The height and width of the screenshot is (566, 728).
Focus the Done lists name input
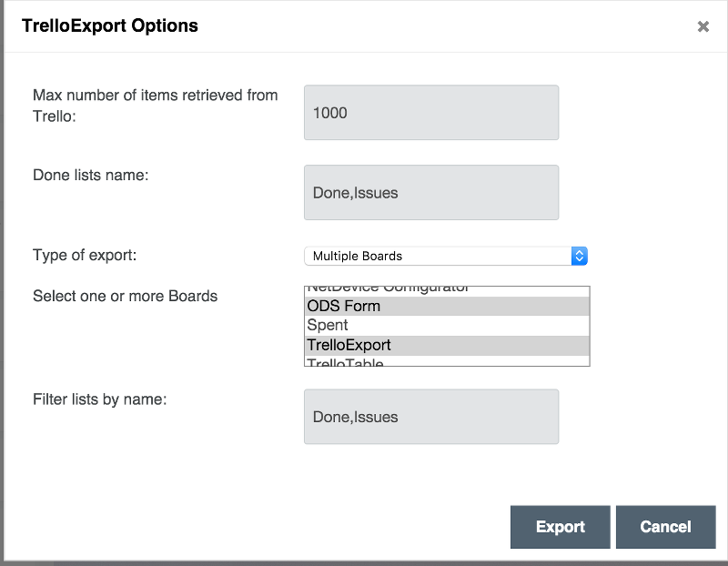click(430, 192)
